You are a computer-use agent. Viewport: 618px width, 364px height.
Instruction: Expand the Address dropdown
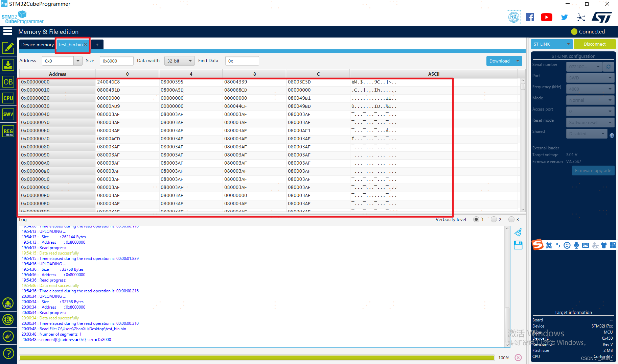[x=78, y=61]
